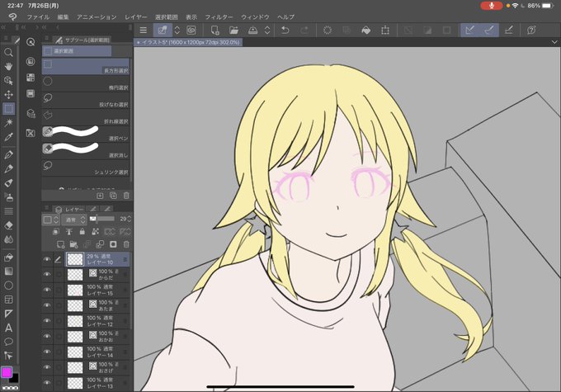
Task: Select the Brush tool
Action: tap(8, 183)
